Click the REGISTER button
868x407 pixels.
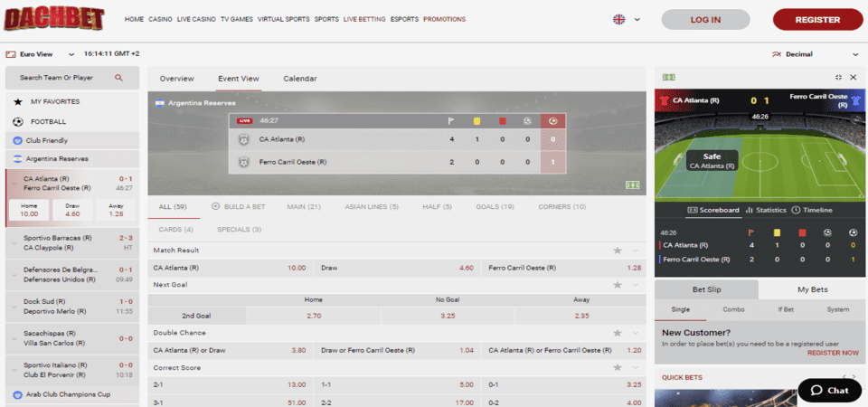click(x=817, y=19)
